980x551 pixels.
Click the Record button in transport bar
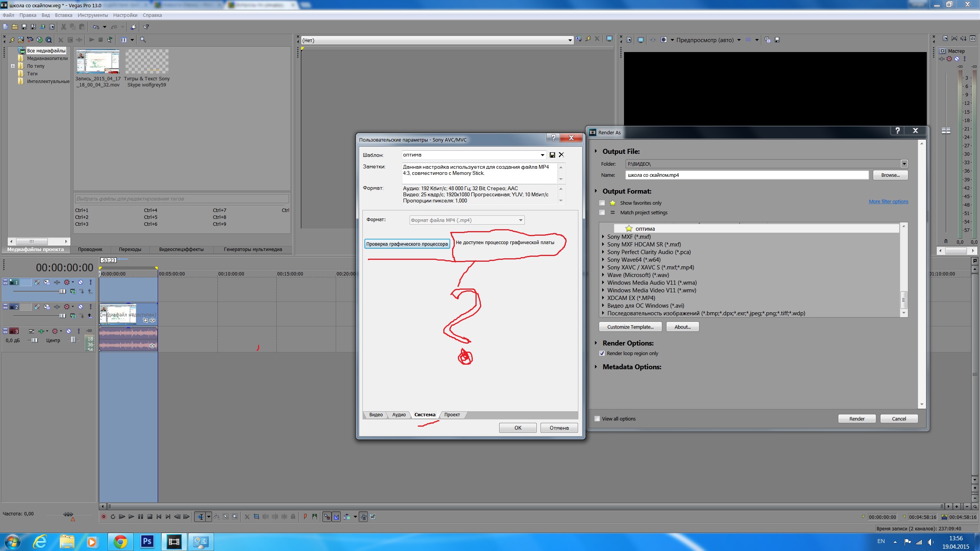(x=103, y=517)
